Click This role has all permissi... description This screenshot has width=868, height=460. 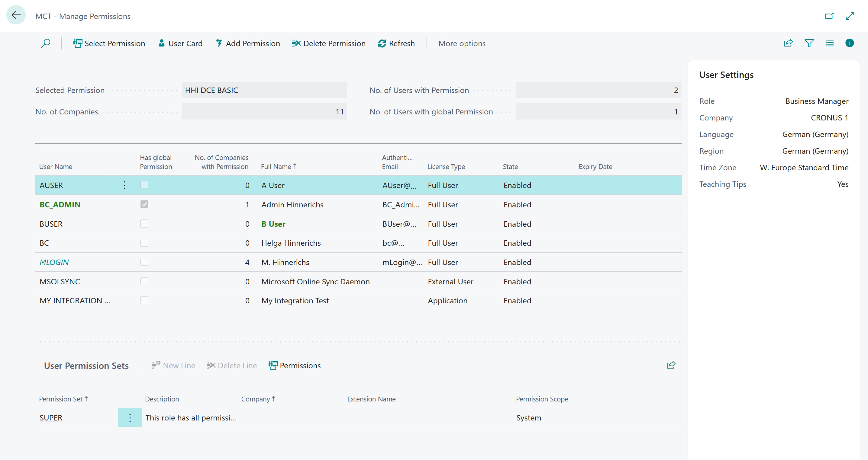(x=190, y=417)
